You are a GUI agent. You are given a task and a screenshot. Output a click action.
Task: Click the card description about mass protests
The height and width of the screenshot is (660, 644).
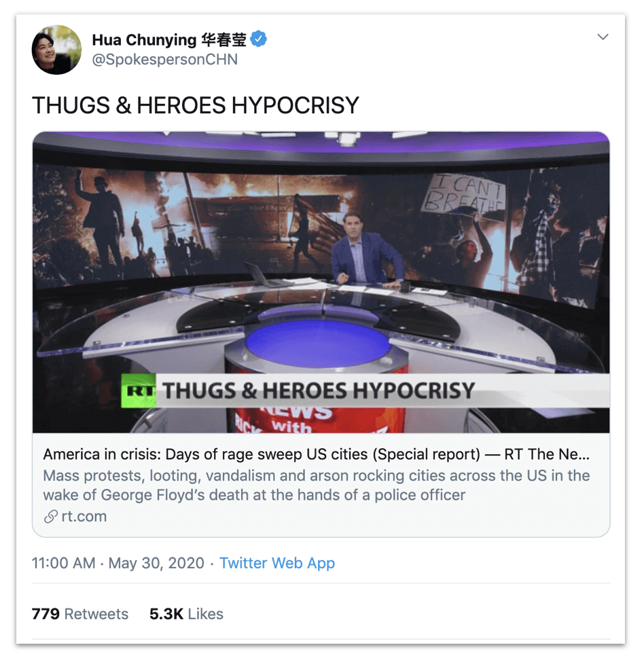[x=317, y=485]
